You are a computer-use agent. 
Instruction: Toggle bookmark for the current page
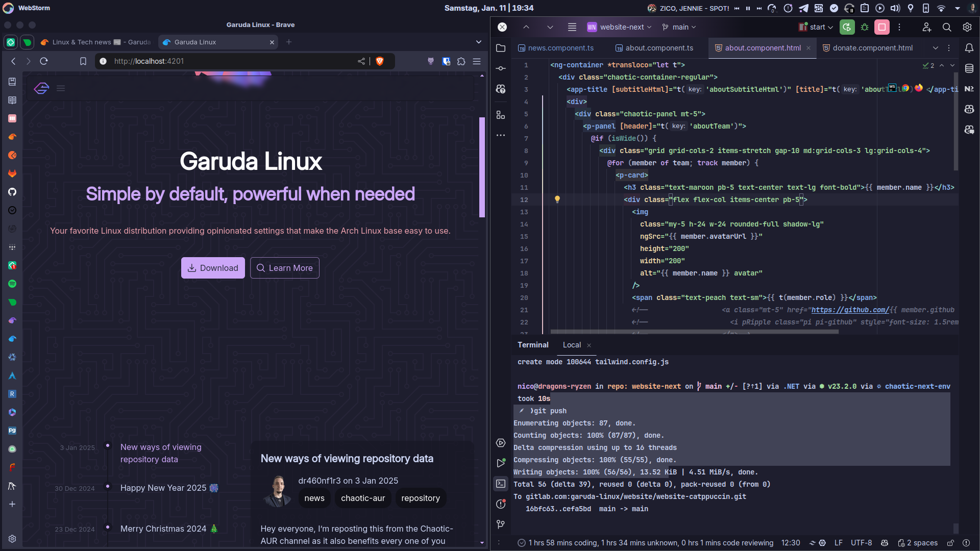coord(83,61)
